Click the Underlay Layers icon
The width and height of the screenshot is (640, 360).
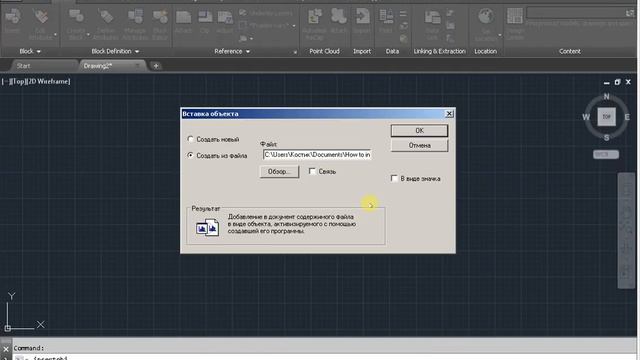(243, 13)
